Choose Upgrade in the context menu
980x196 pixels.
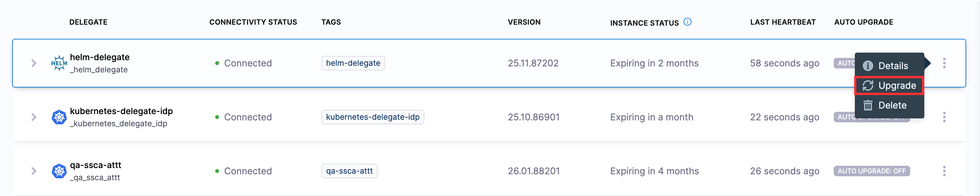[896, 86]
